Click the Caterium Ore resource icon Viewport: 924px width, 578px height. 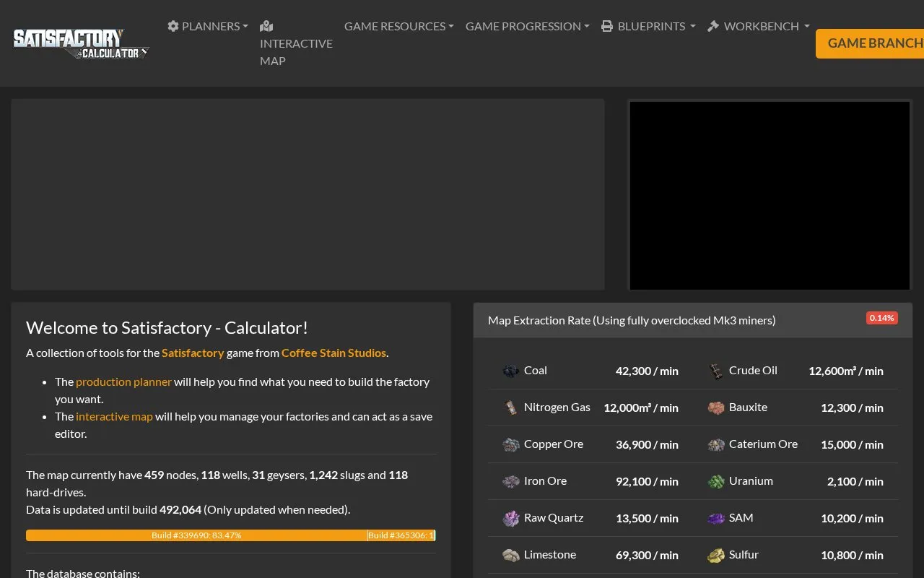(716, 444)
